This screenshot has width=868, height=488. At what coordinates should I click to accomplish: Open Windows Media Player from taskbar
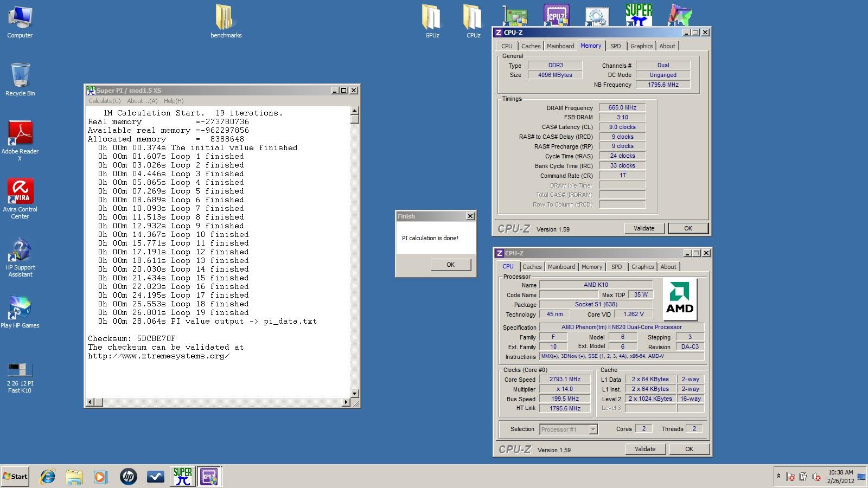pos(101,477)
